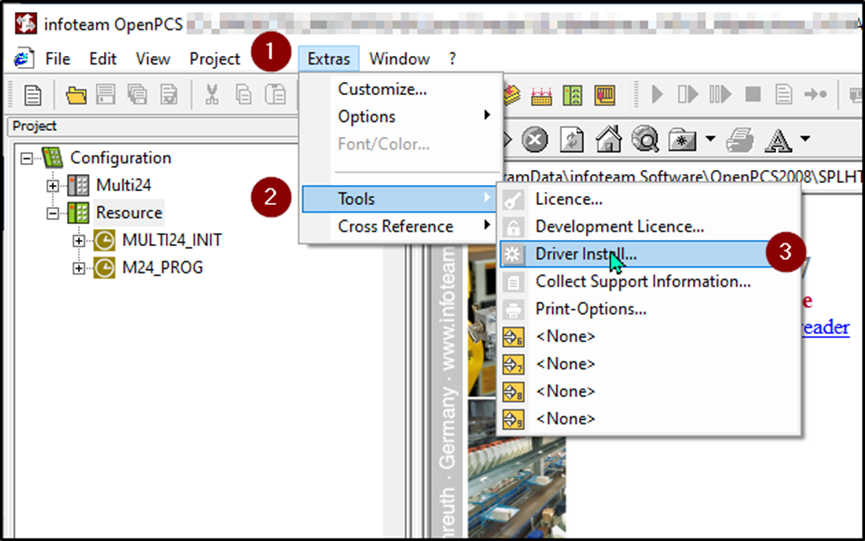The width and height of the screenshot is (865, 541).
Task: Click the step over double-bar icon
Action: (x=720, y=94)
